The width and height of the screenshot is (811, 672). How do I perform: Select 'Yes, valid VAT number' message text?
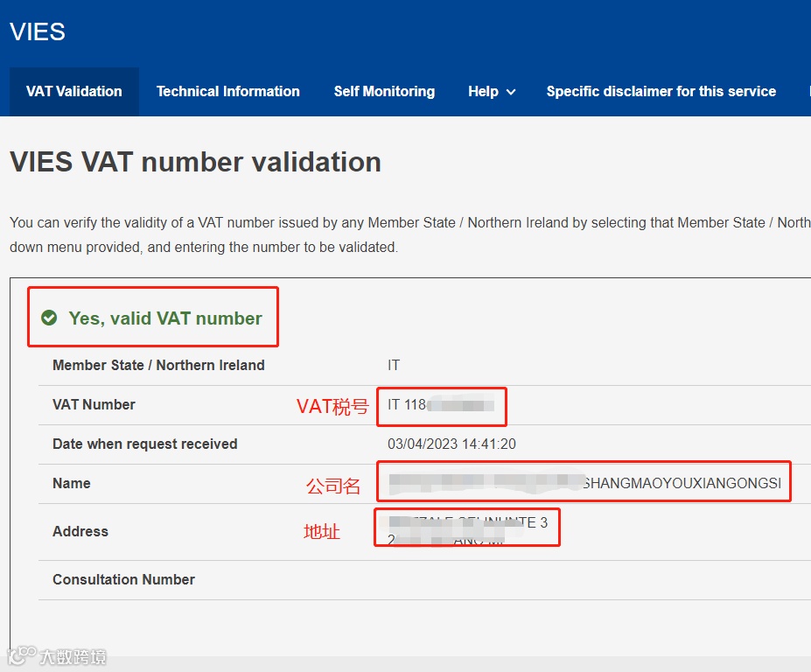tap(165, 318)
